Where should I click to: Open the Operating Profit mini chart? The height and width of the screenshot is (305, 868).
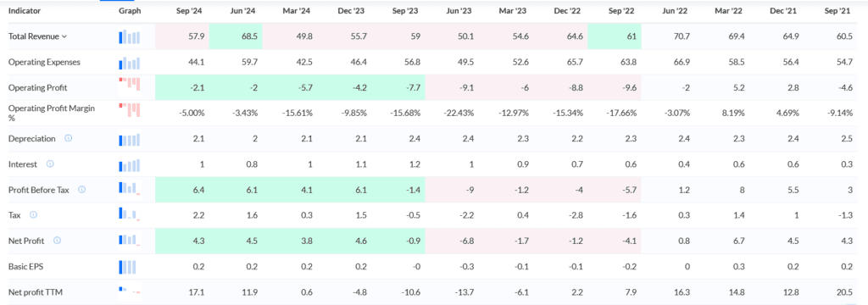coord(130,85)
